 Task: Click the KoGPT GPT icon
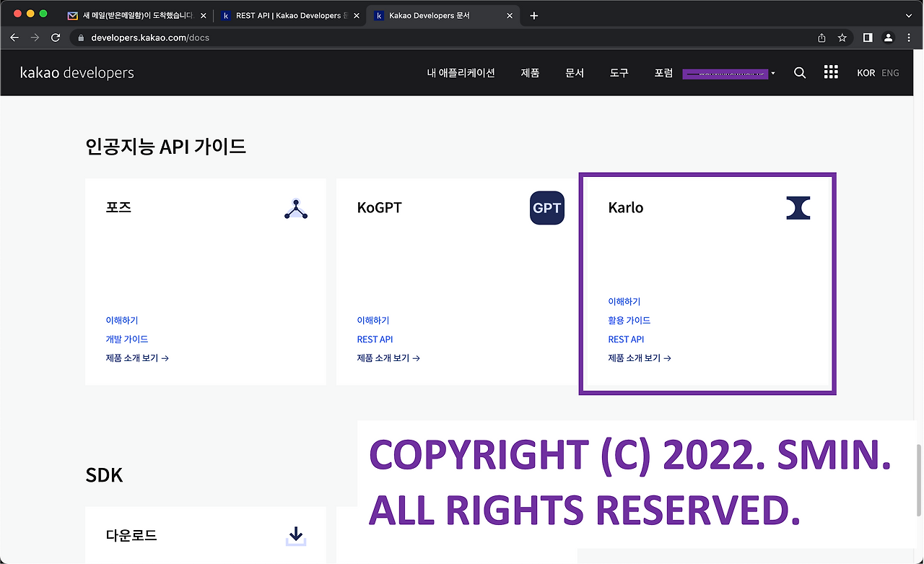[x=546, y=208]
